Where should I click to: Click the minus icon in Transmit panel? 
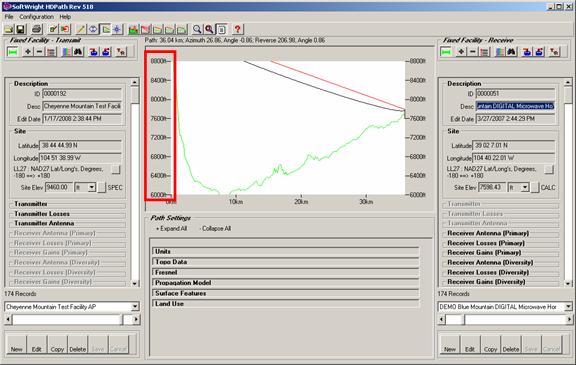39,52
